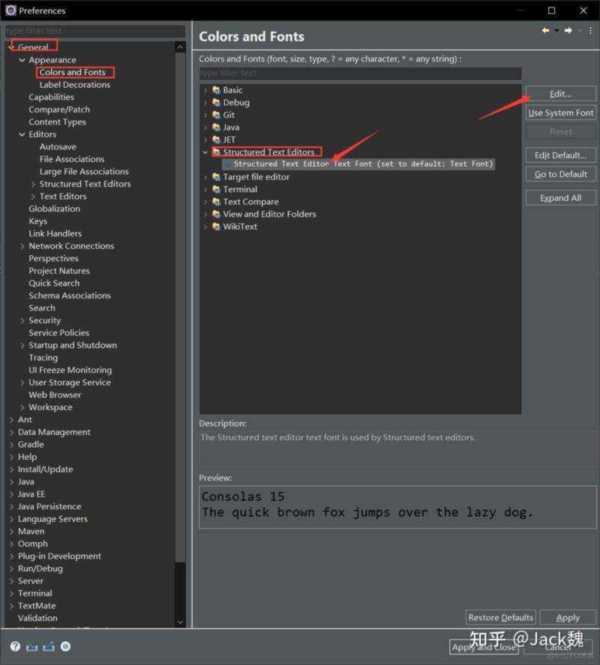600x665 pixels.
Task: Click the Import preferences icon
Action: point(32,646)
